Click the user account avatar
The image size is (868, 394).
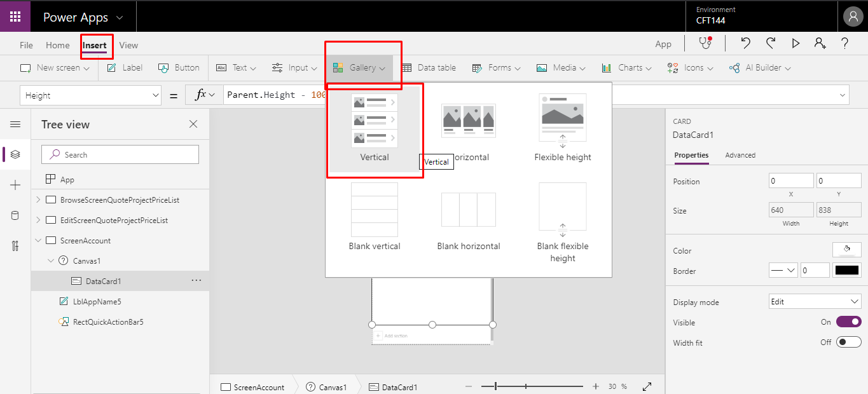[853, 17]
